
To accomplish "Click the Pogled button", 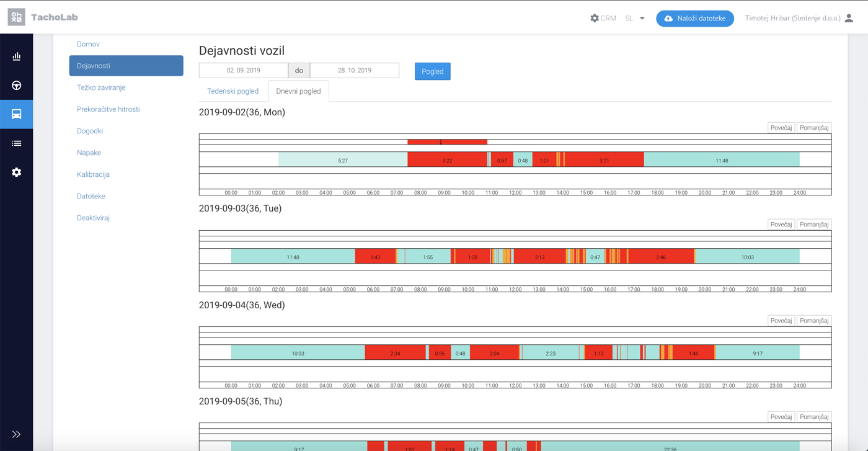I will tap(433, 71).
